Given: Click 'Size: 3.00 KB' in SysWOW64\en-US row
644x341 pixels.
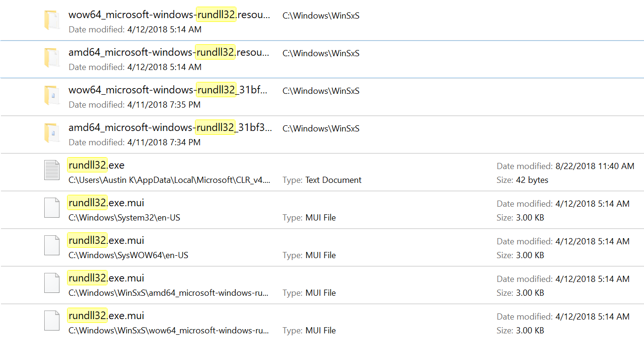Looking at the screenshot, I should click(x=520, y=255).
